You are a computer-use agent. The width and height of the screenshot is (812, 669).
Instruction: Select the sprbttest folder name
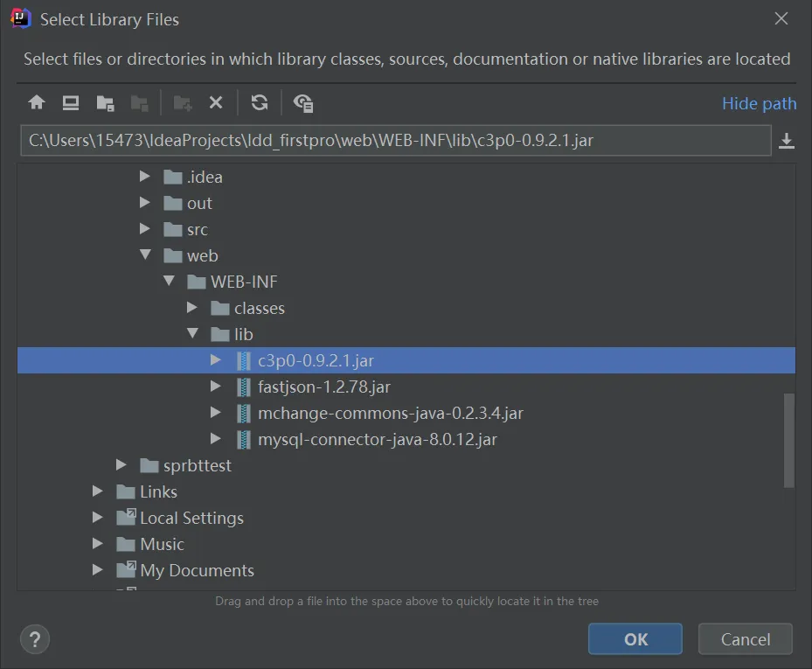coord(198,466)
